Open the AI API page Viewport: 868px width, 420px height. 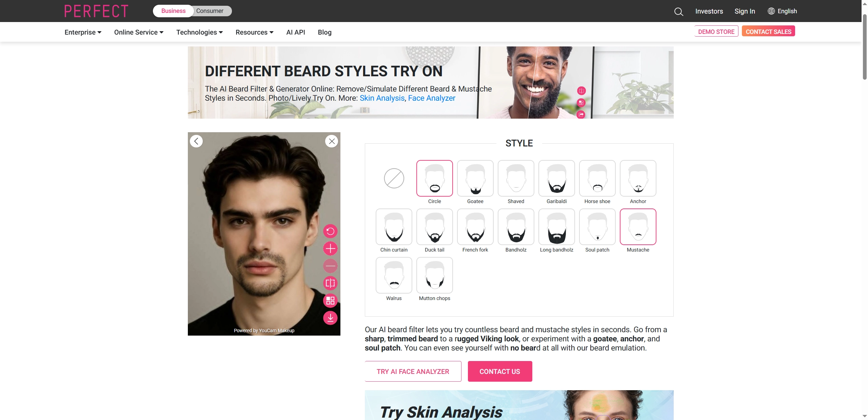(x=295, y=32)
